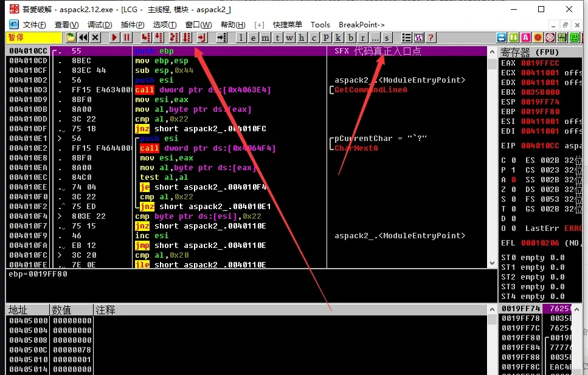Screen dimensions: 588x375
Task: Click the 地址 column header in the dump pane
Action: [28, 310]
